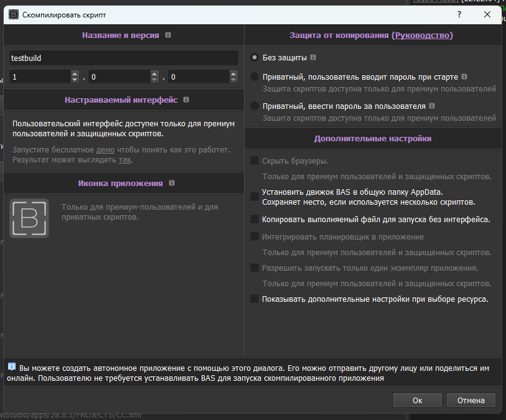Enable Установить движок BAS в AppData checkbox
This screenshot has height=420, width=506.
pos(255,197)
